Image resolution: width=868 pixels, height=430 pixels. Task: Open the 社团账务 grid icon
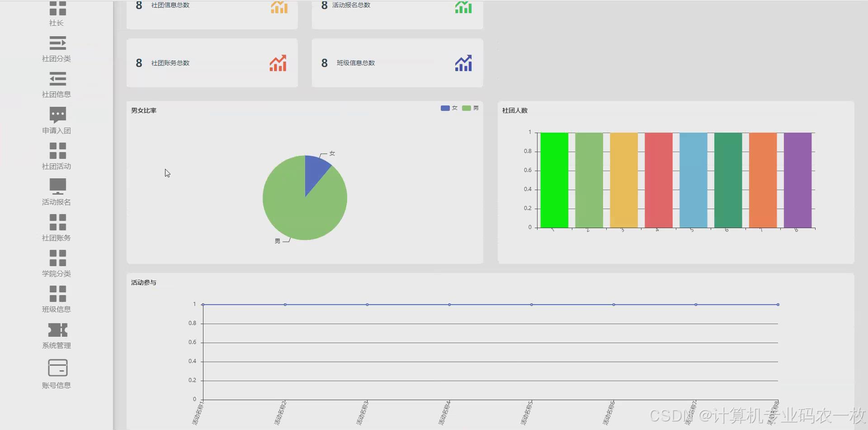tap(57, 222)
